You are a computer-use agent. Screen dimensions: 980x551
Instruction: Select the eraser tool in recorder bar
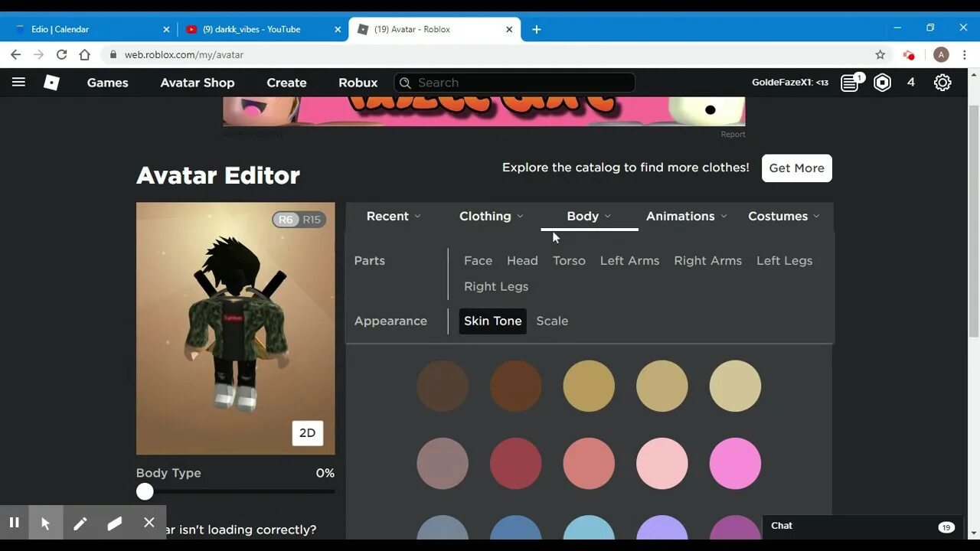(115, 523)
